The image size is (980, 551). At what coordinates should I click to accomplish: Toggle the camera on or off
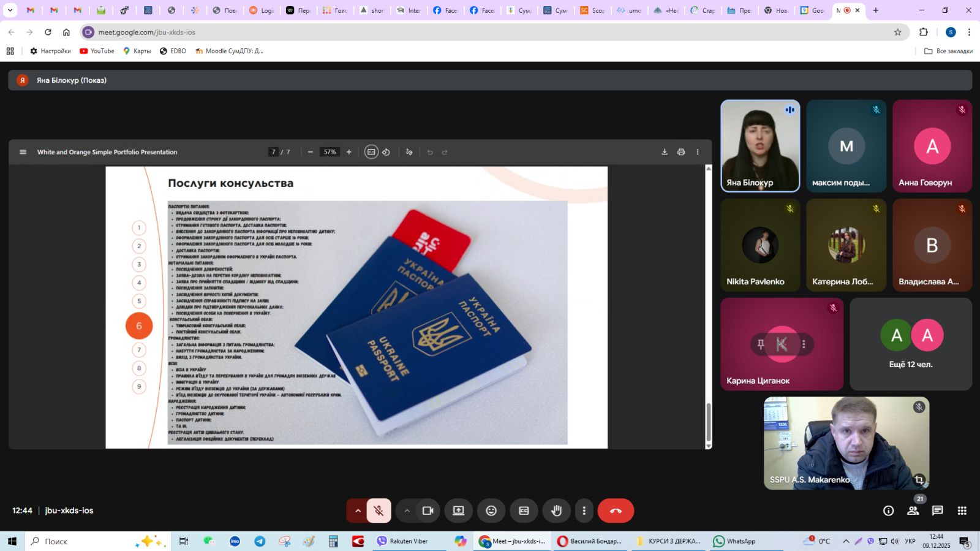pos(428,511)
